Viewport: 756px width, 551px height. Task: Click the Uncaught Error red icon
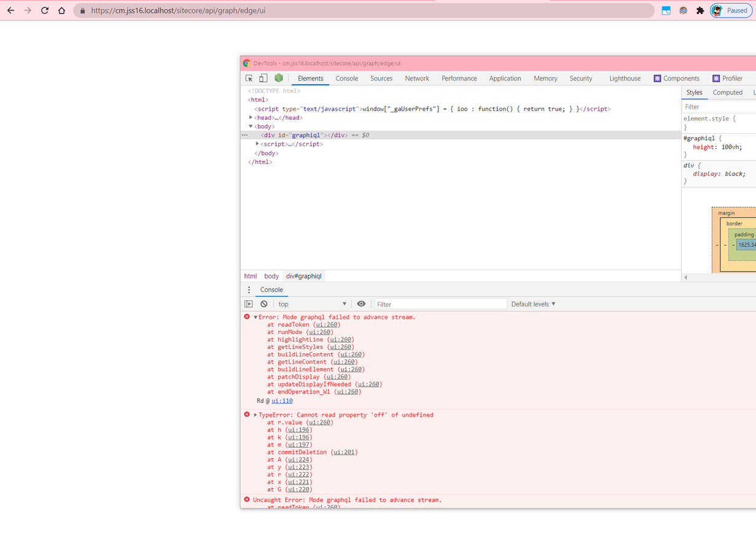point(247,500)
